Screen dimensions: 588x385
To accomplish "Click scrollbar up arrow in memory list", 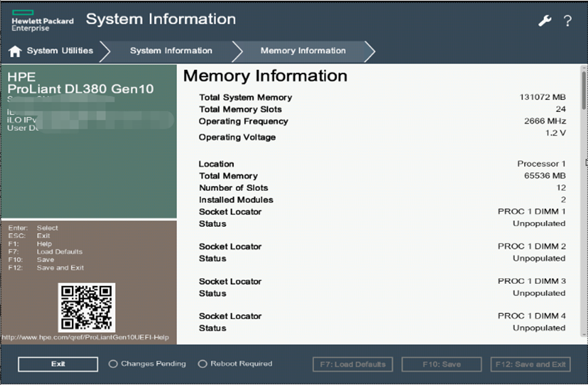I will point(583,68).
